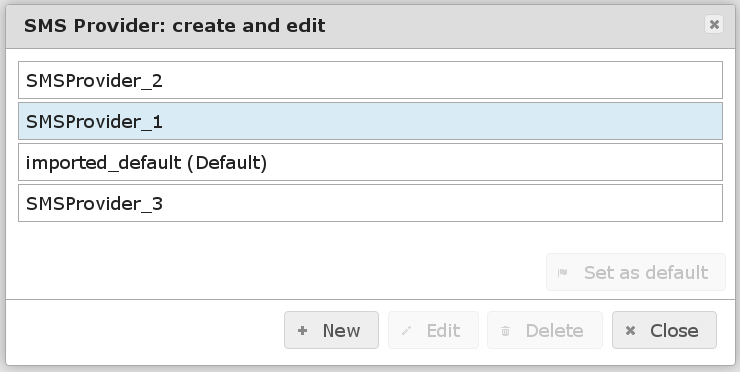This screenshot has height=372, width=740.
Task: Select SMSProvider_2 in the provider list
Action: 370,80
